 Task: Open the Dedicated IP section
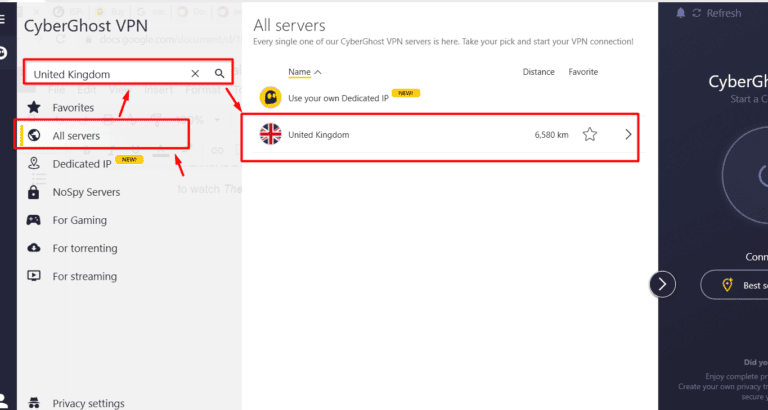coord(82,163)
